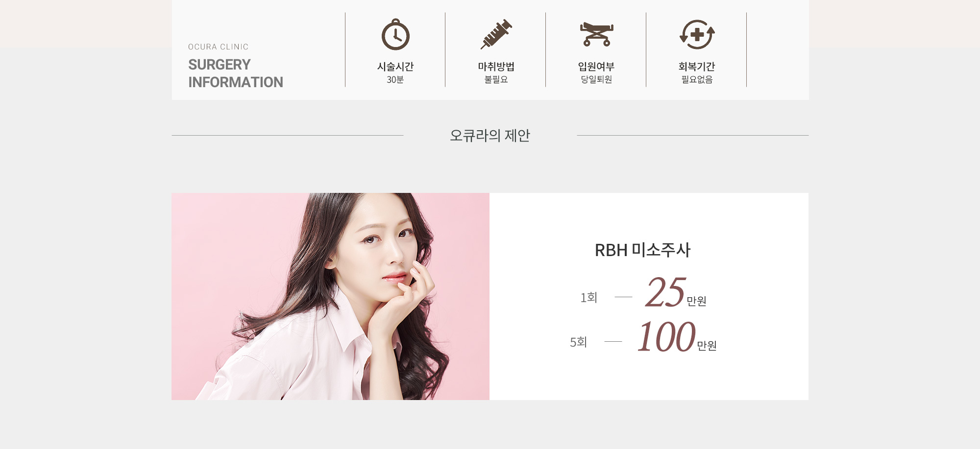Image resolution: width=980 pixels, height=449 pixels.
Task: Click the 오큐라의 제안 section title
Action: tap(490, 136)
